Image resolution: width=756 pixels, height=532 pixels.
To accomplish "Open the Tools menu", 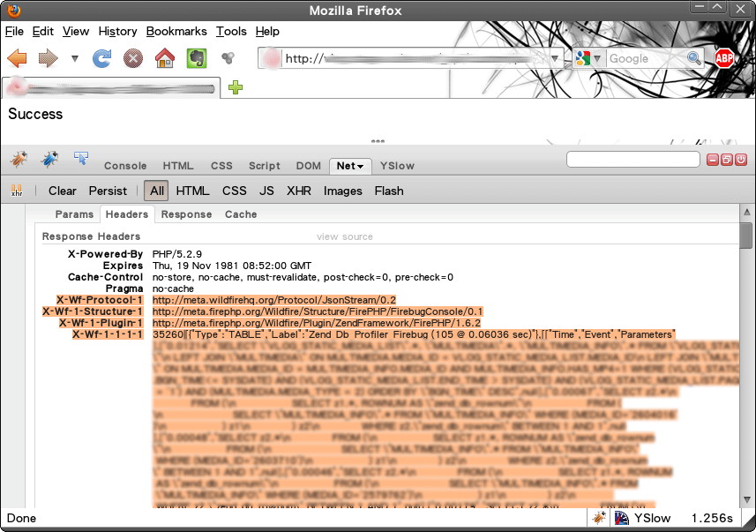I will pos(231,32).
